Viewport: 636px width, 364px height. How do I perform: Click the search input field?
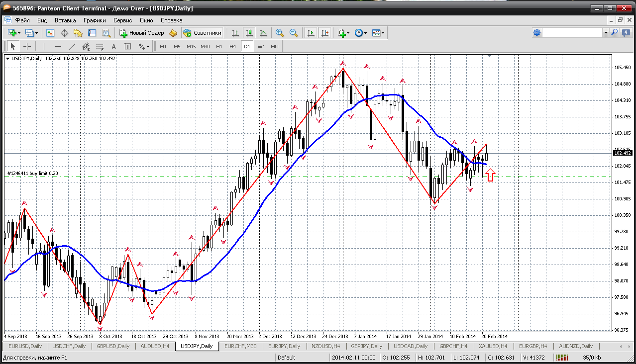(x=572, y=32)
